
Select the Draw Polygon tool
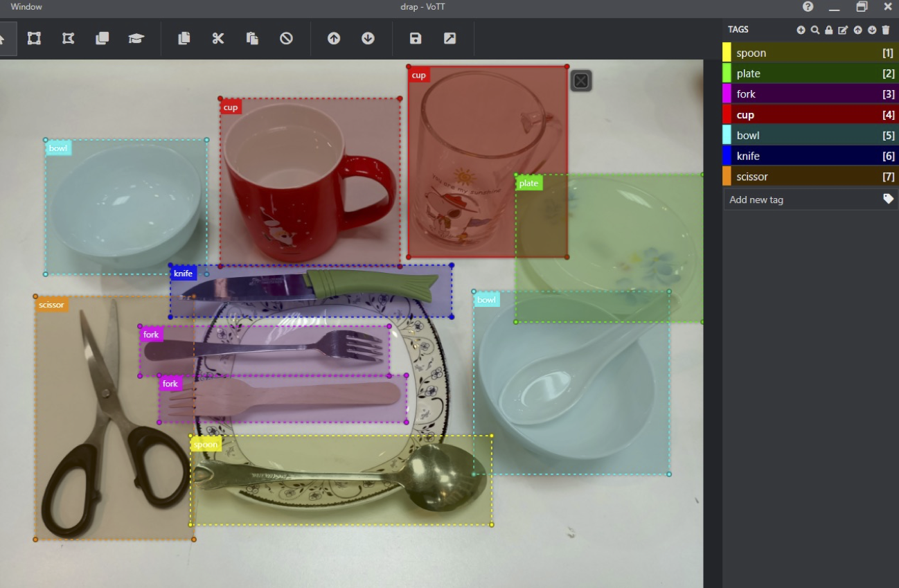point(68,39)
